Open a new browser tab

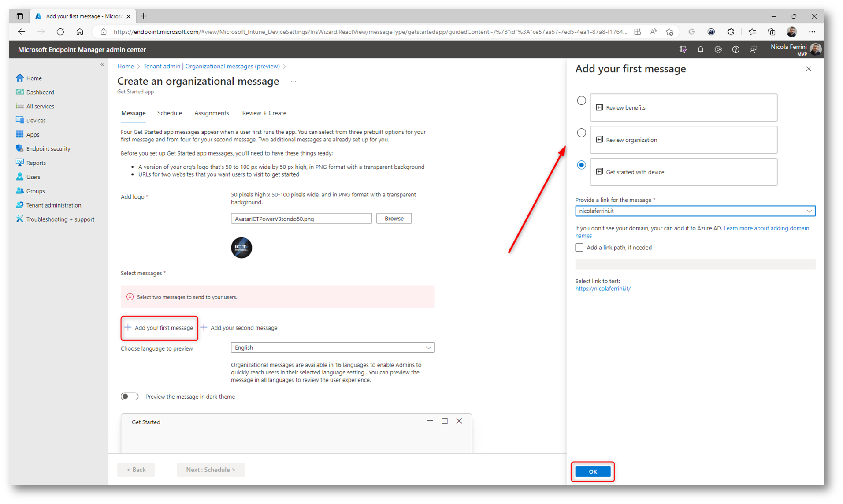tap(144, 16)
